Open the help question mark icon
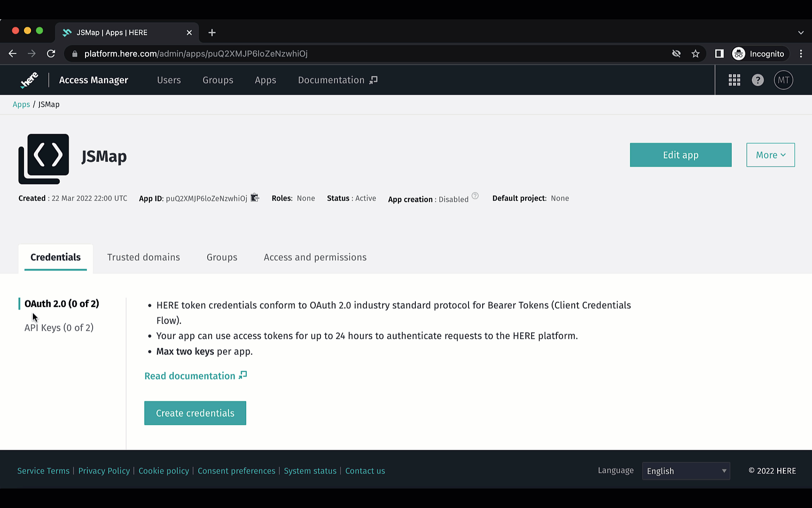The image size is (812, 508). point(758,80)
